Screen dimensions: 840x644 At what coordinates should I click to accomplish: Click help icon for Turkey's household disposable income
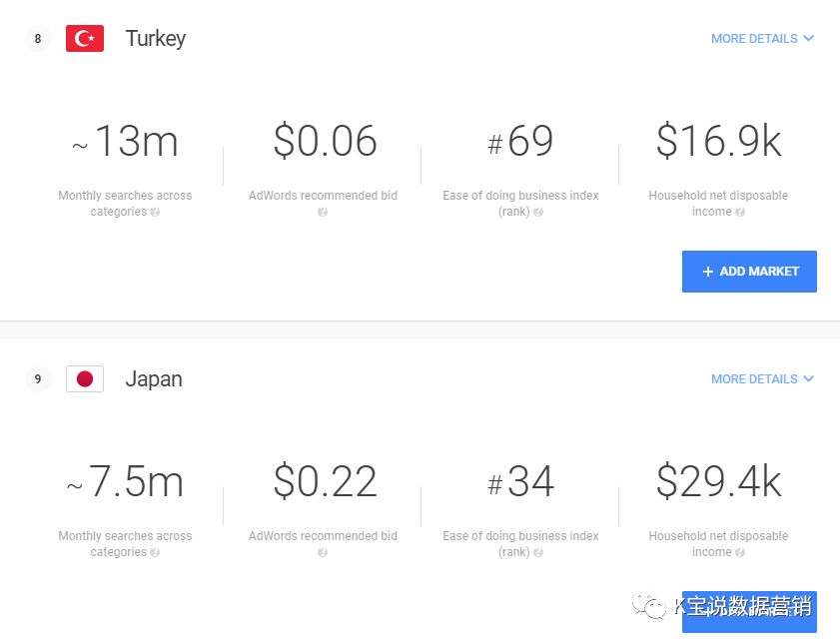point(740,212)
